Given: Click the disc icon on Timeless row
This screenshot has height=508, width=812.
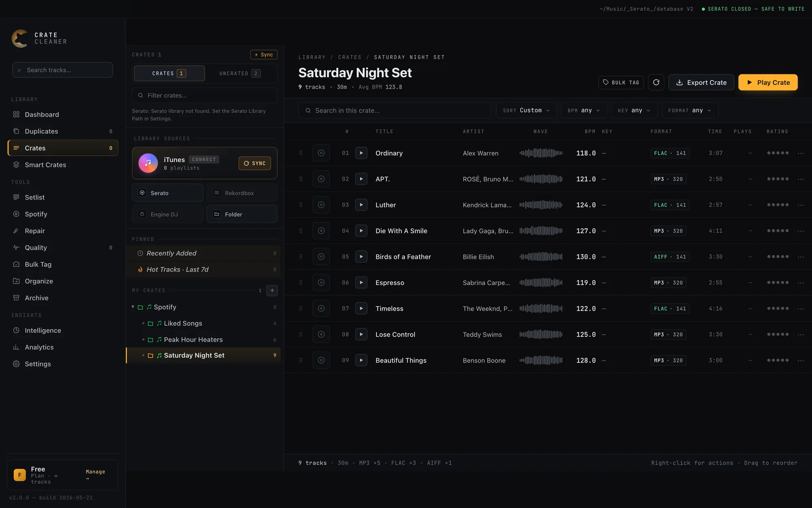Looking at the screenshot, I should click(321, 308).
